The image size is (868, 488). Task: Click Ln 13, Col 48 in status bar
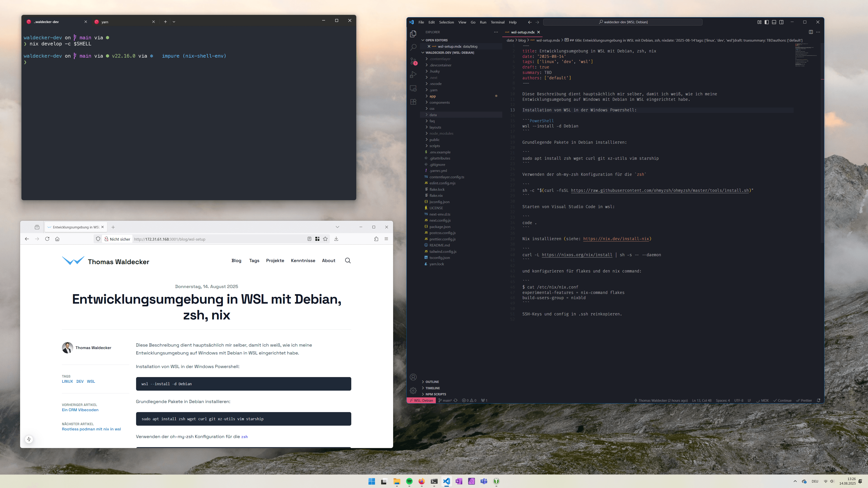point(702,400)
